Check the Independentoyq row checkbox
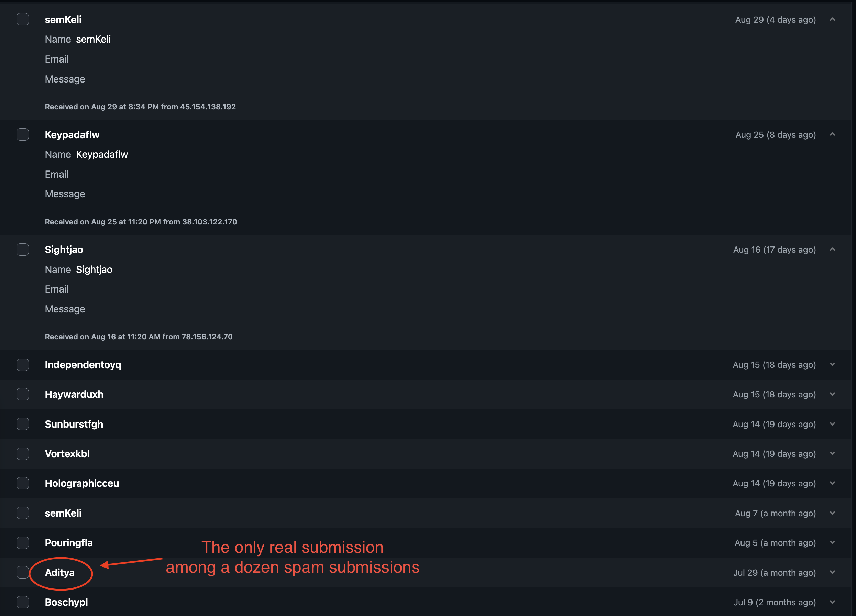 (x=23, y=365)
